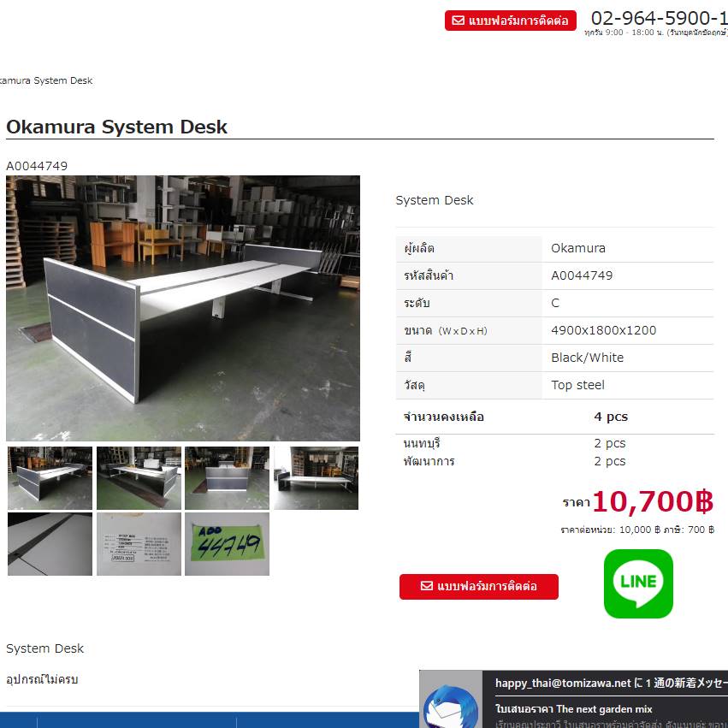Select the thumbnail showing the desktop close-up
The image size is (728, 728).
click(50, 544)
